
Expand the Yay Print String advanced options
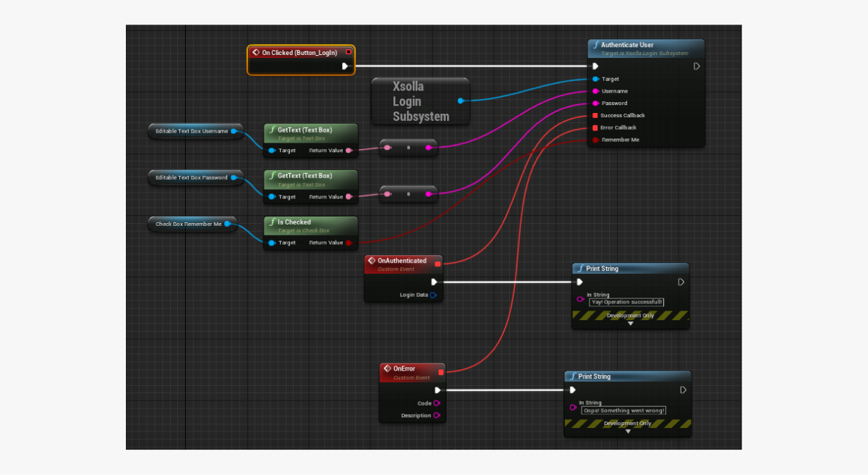point(630,324)
